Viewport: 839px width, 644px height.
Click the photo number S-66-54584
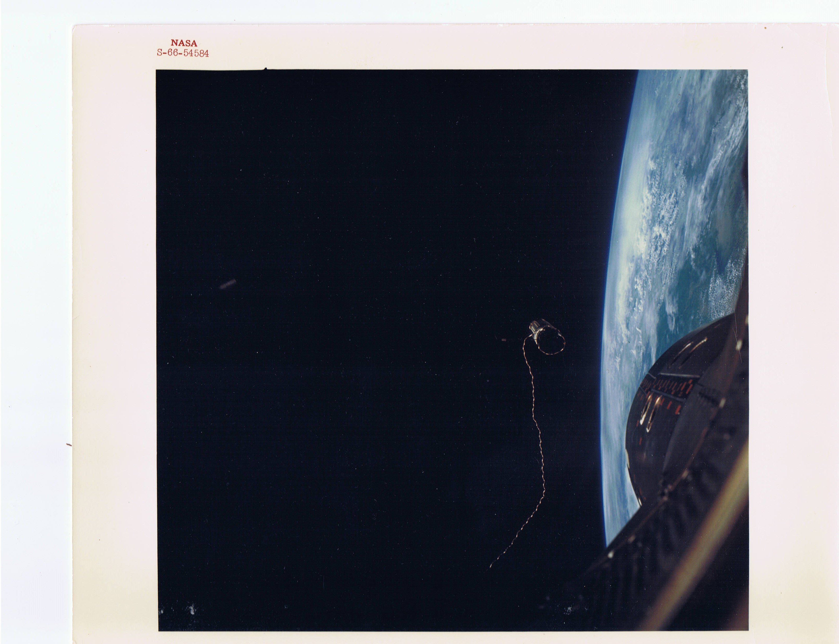pos(182,53)
